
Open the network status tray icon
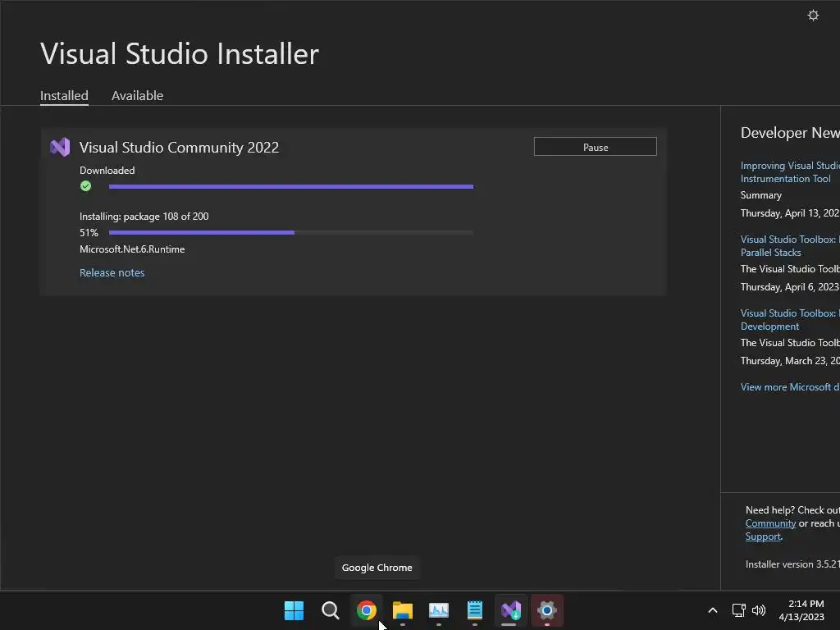pos(739,610)
